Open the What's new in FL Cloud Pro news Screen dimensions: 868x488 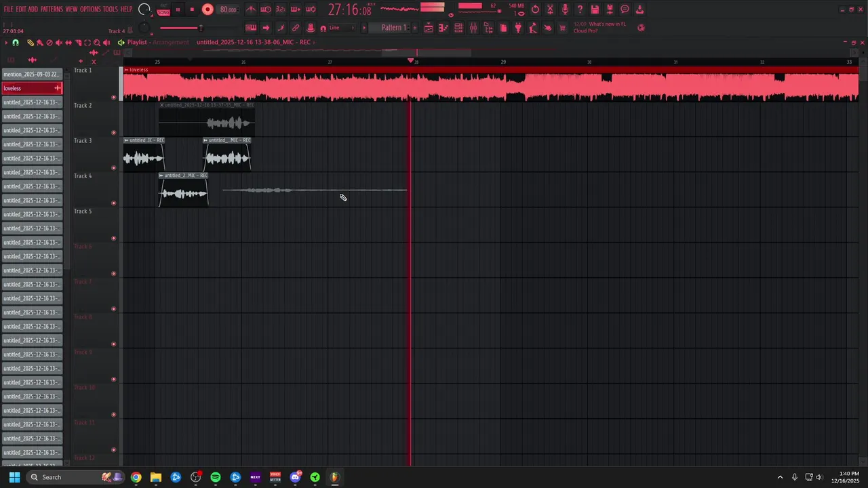click(x=600, y=28)
